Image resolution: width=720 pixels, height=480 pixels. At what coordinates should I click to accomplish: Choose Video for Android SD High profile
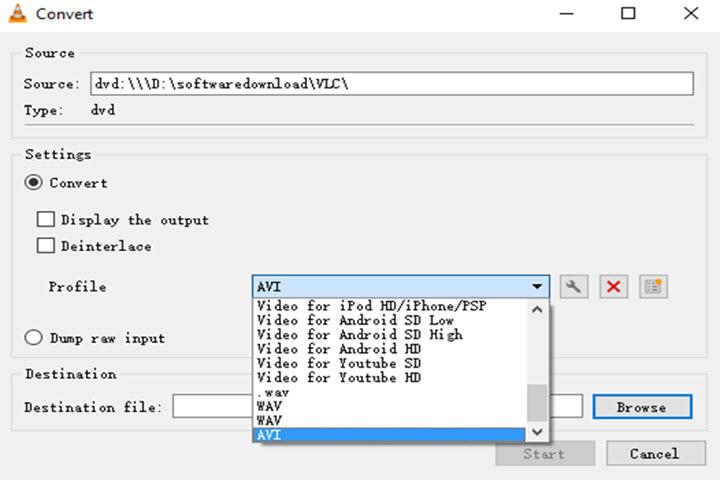(388, 334)
